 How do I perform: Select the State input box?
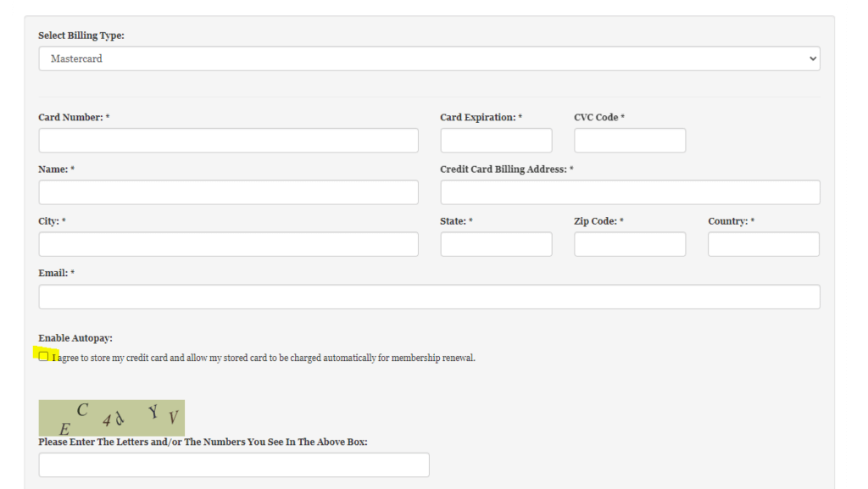coord(496,244)
